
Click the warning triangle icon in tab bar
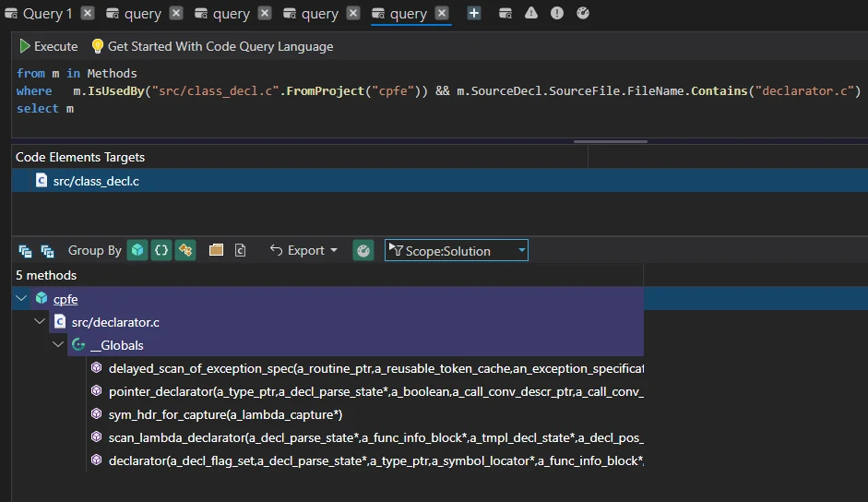coord(531,13)
